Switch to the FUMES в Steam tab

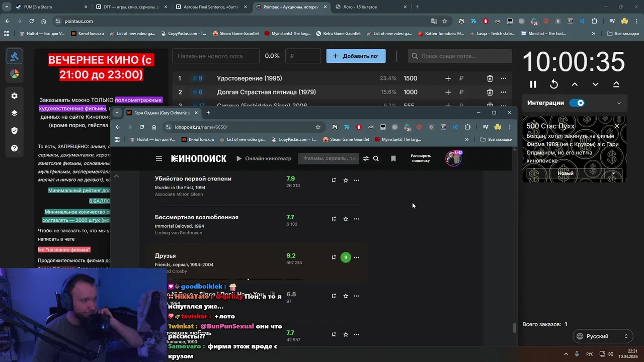point(50,7)
